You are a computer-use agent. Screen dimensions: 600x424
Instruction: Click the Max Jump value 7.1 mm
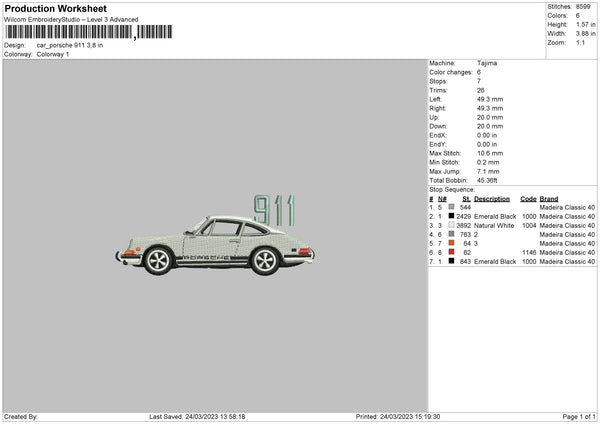[488, 171]
